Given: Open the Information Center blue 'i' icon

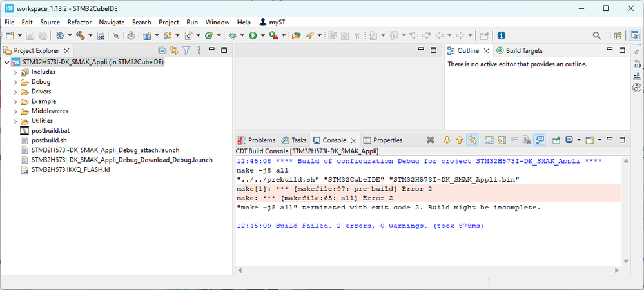Looking at the screenshot, I should pos(501,36).
